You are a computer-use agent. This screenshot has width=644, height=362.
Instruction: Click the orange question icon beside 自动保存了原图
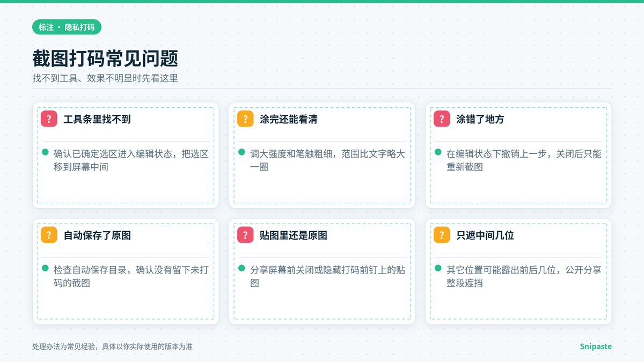point(49,235)
